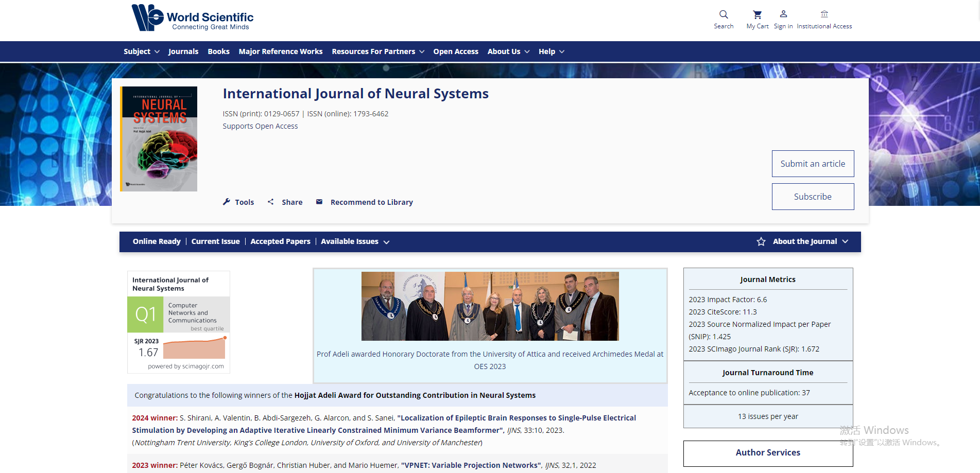Open the Open Access menu item
Screen dimensions: 980x473
[456, 51]
